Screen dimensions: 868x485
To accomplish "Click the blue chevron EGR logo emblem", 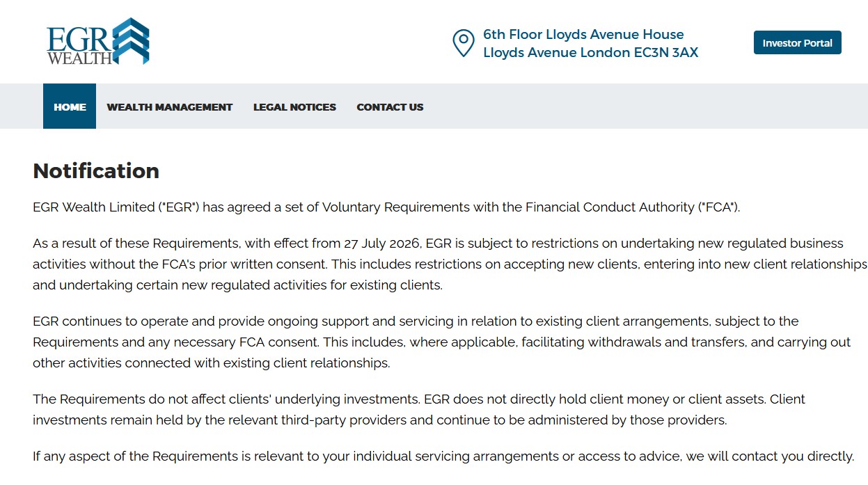I will click(x=131, y=41).
